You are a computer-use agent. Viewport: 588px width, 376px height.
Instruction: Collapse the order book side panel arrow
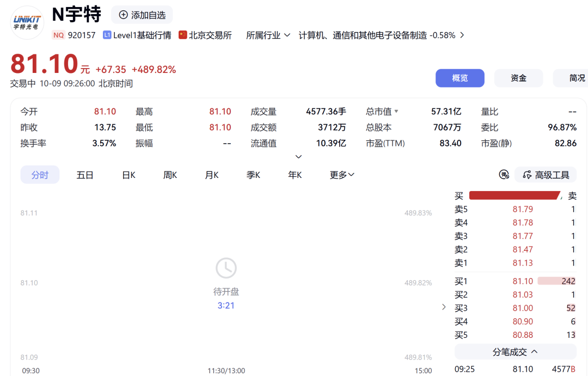coord(444,307)
